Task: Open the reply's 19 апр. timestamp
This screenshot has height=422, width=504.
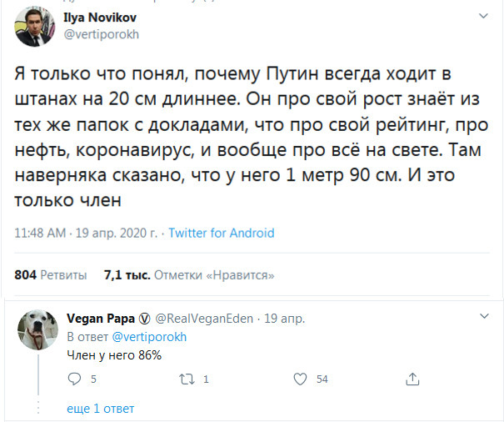Action: coord(284,319)
